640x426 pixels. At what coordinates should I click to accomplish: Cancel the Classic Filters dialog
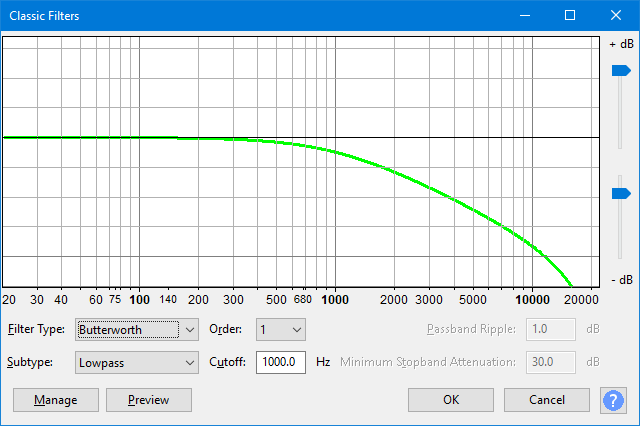[x=547, y=400]
